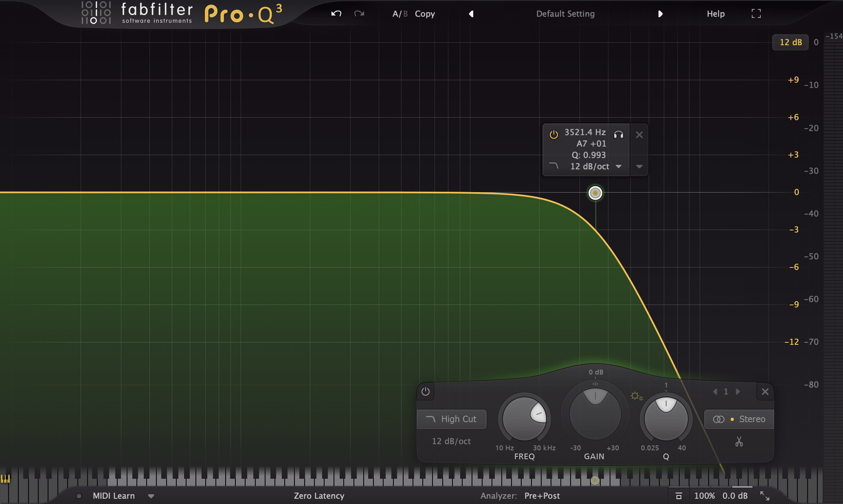The height and width of the screenshot is (504, 843).
Task: Click the Q knob
Action: [666, 419]
